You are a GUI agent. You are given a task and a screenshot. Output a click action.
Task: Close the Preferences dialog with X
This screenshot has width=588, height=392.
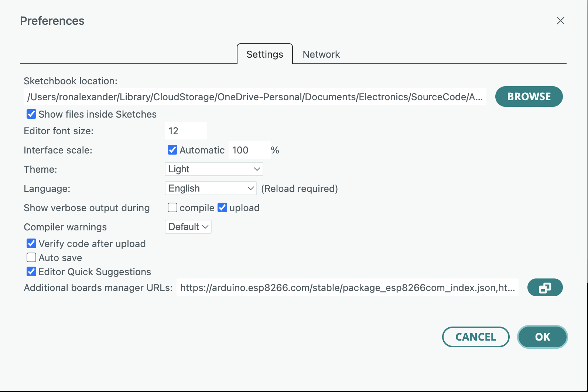(x=560, y=21)
